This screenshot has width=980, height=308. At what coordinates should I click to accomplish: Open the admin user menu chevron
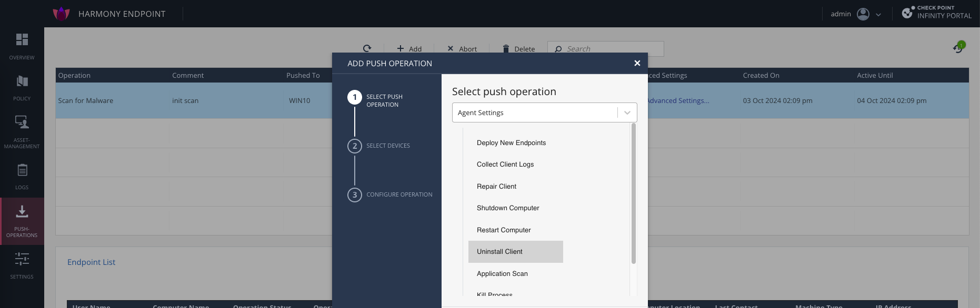878,15
